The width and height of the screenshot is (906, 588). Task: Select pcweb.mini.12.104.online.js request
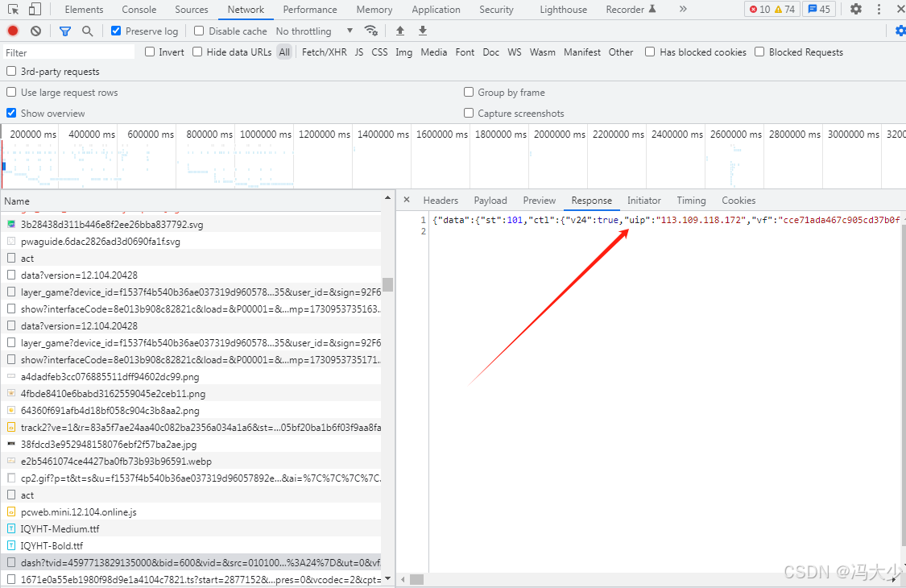coord(191,511)
